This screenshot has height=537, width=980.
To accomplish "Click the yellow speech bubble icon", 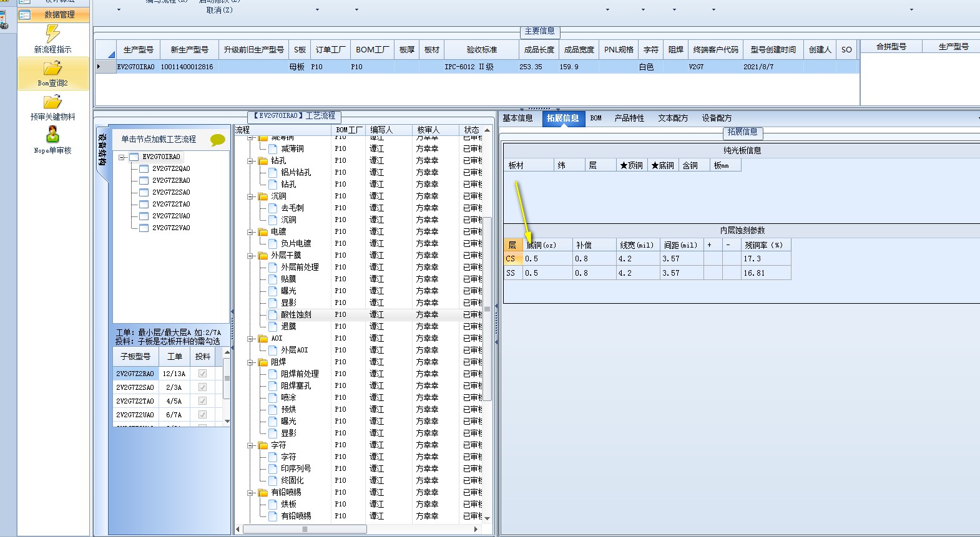I will point(217,140).
